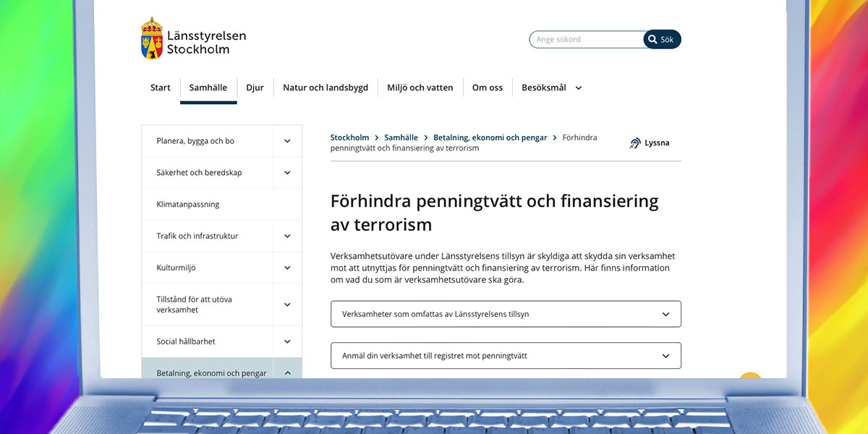The image size is (868, 434).
Task: Expand Verksamheter som omfattas av Länsstyrelsens tillsyn
Action: point(506,314)
